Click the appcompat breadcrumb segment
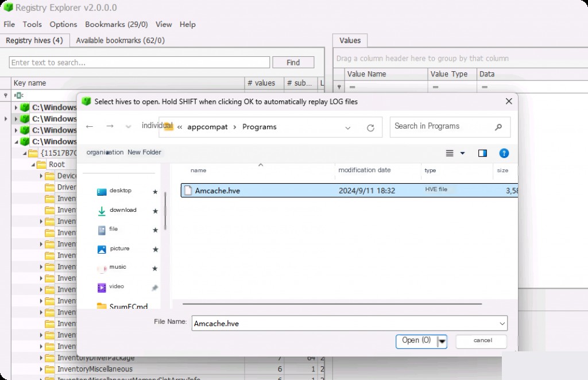 pyautogui.click(x=207, y=127)
